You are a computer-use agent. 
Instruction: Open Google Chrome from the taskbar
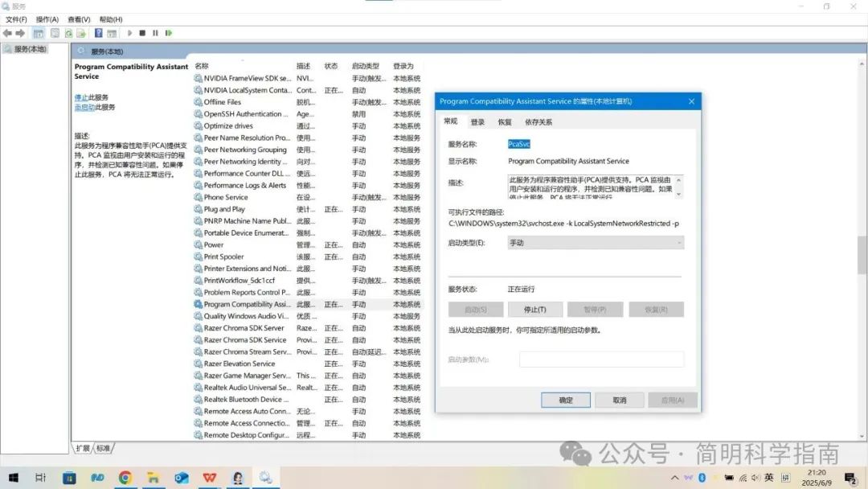click(125, 478)
